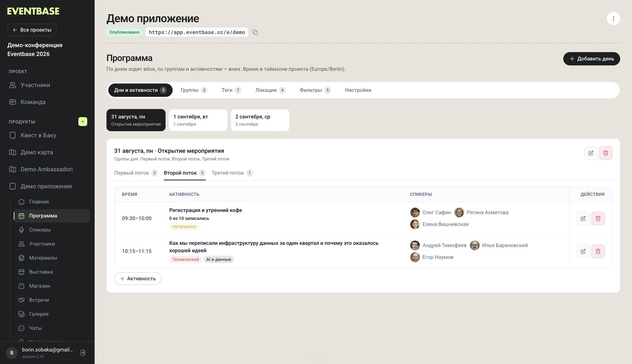
Task: Go back to Все проекты
Action: pos(32,30)
